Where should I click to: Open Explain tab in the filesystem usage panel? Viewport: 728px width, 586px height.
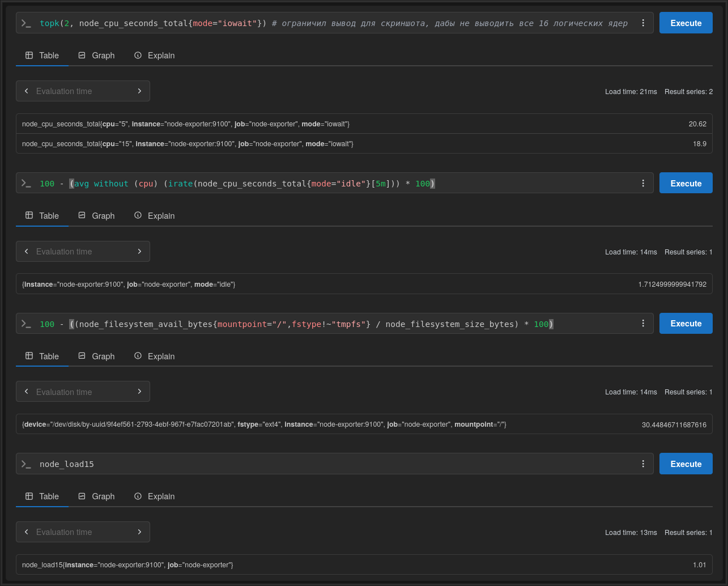coord(154,356)
